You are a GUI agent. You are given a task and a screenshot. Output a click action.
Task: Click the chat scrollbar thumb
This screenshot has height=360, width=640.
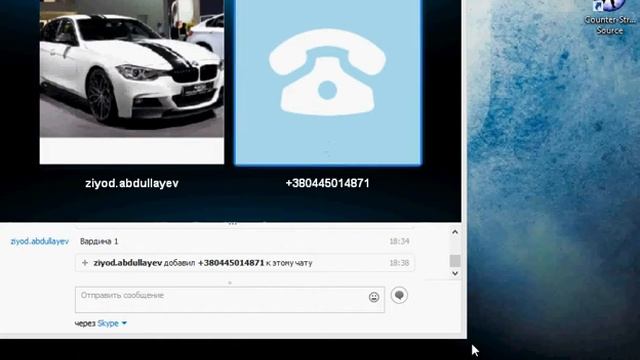(455, 260)
